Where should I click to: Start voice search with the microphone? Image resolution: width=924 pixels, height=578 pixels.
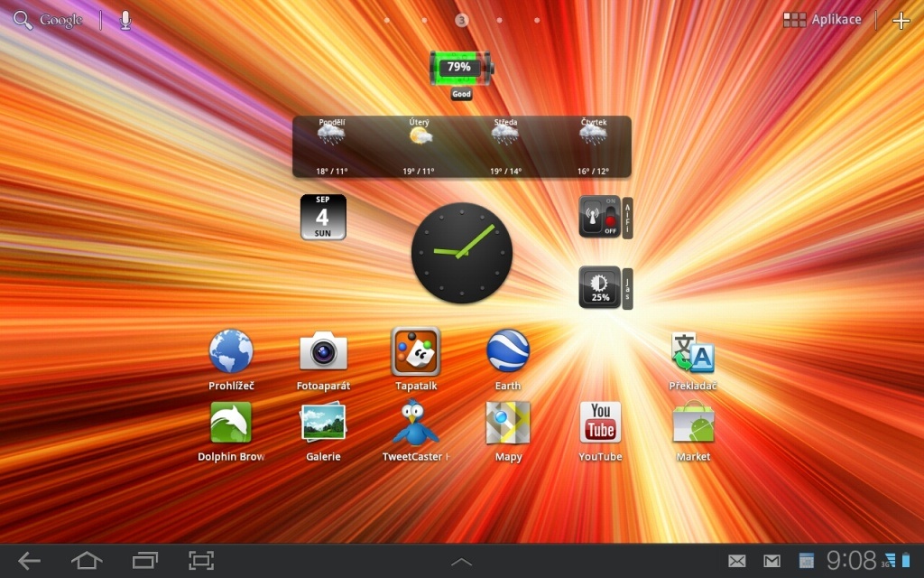[x=125, y=21]
